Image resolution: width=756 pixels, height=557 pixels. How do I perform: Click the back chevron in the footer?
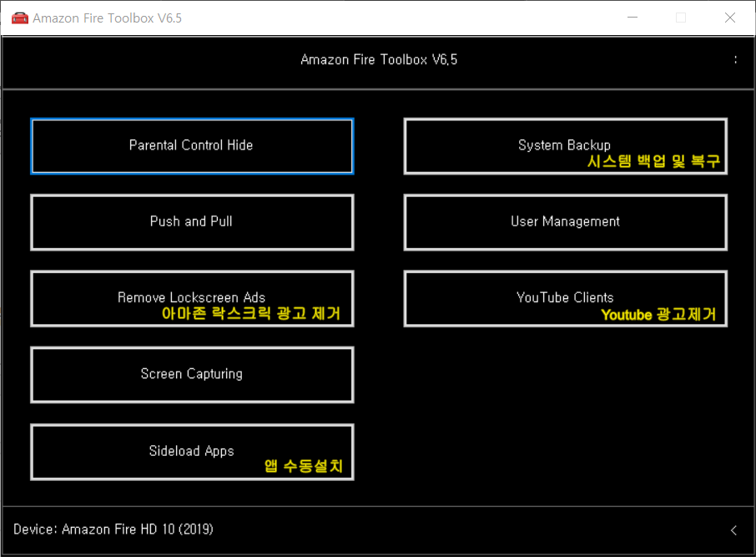733,530
